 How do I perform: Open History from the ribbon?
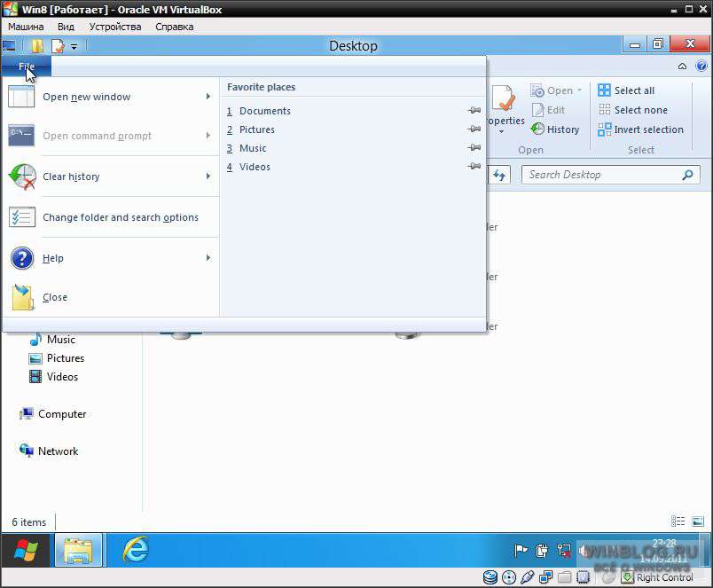coord(555,129)
